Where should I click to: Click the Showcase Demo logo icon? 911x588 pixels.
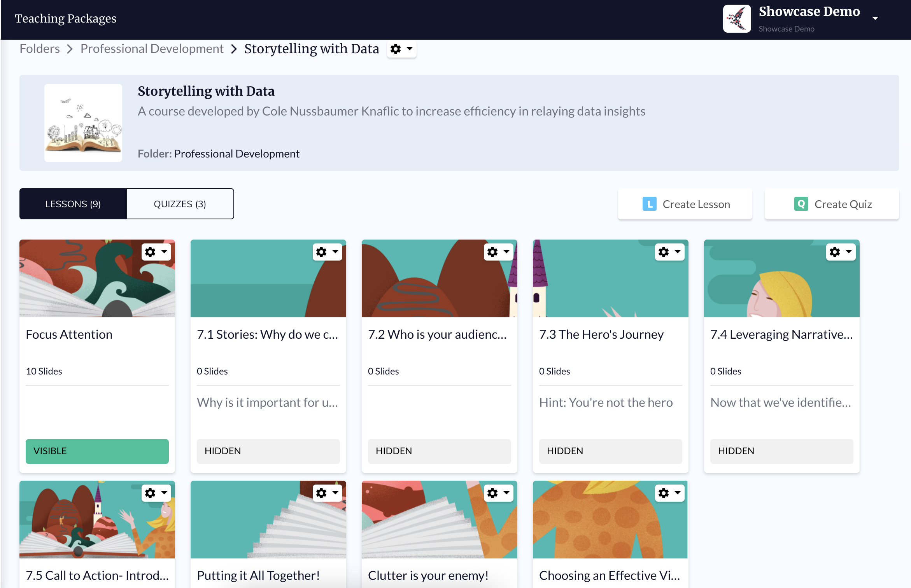(x=737, y=19)
